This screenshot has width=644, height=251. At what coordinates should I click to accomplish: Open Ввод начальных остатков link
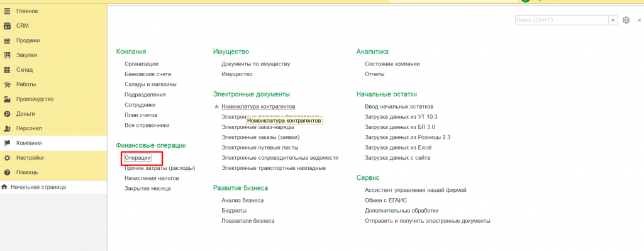399,106
